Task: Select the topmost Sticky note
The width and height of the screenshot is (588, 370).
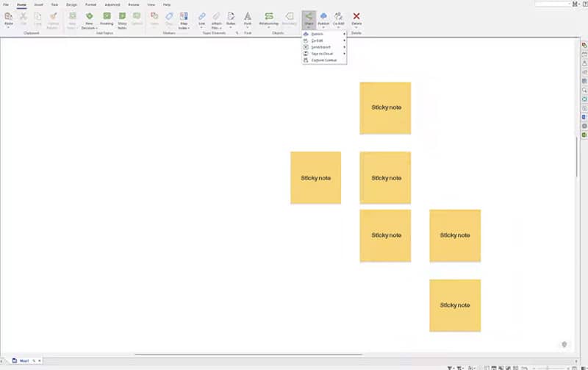Action: pyautogui.click(x=385, y=108)
